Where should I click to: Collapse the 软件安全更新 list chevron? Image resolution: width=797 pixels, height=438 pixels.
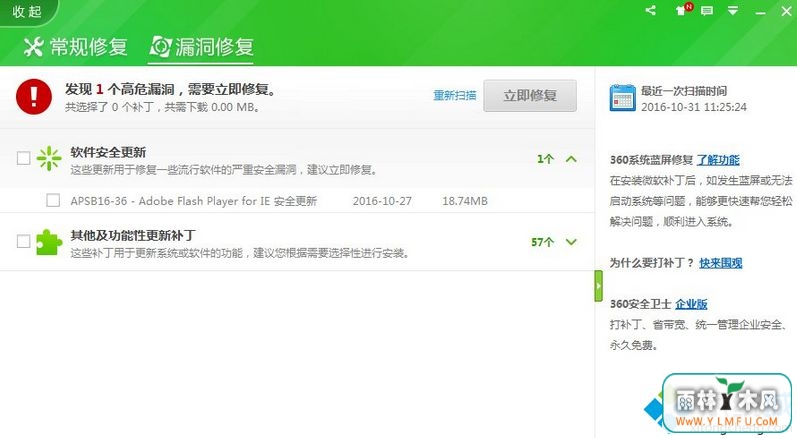(571, 159)
